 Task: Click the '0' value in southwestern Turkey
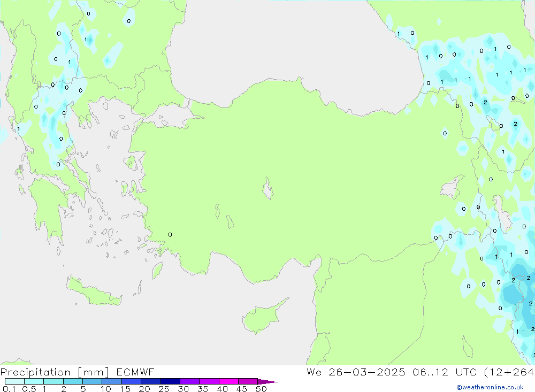click(x=170, y=235)
